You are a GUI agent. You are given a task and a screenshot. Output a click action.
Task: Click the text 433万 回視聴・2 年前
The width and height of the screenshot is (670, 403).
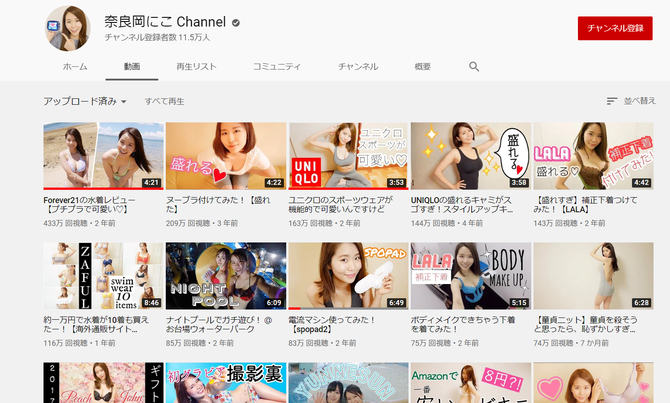pos(79,223)
